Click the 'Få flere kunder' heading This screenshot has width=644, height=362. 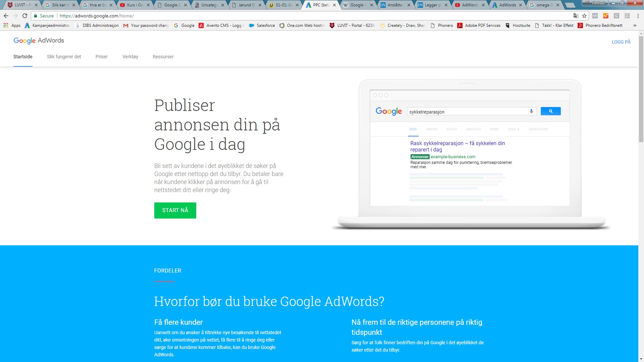point(178,322)
